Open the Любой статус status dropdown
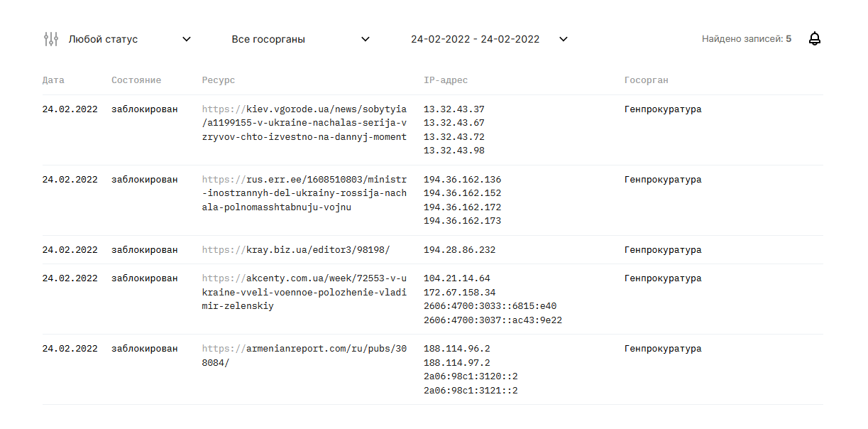Image resolution: width=868 pixels, height=429 pixels. coord(103,39)
